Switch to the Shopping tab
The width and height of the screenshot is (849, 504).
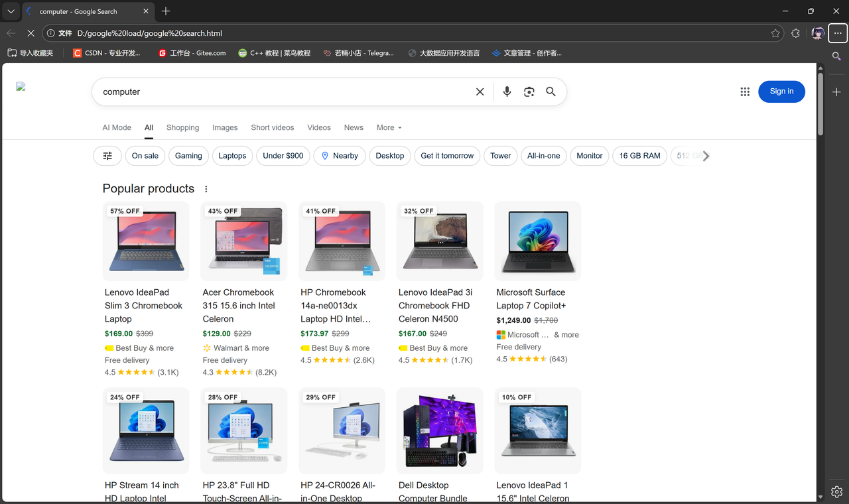[183, 127]
